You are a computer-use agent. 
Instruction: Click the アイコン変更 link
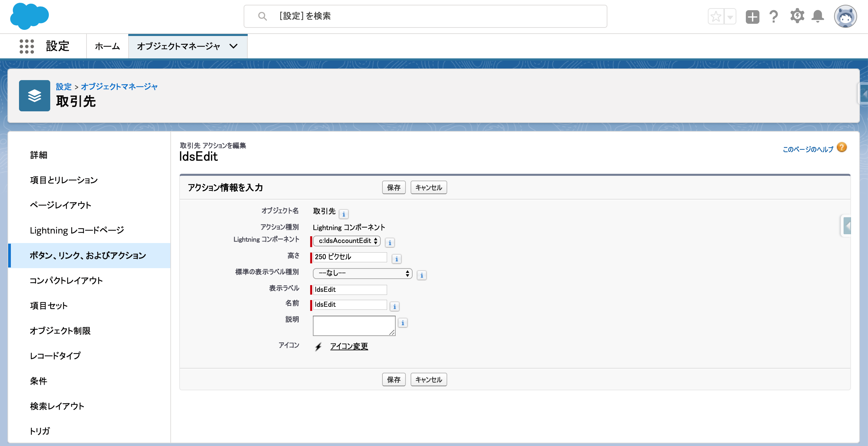(x=349, y=346)
